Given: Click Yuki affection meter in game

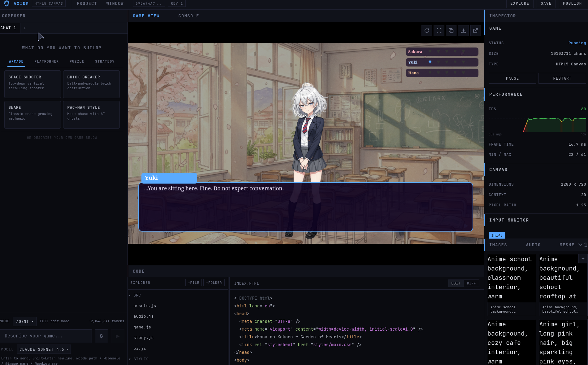Looking at the screenshot, I should [442, 62].
